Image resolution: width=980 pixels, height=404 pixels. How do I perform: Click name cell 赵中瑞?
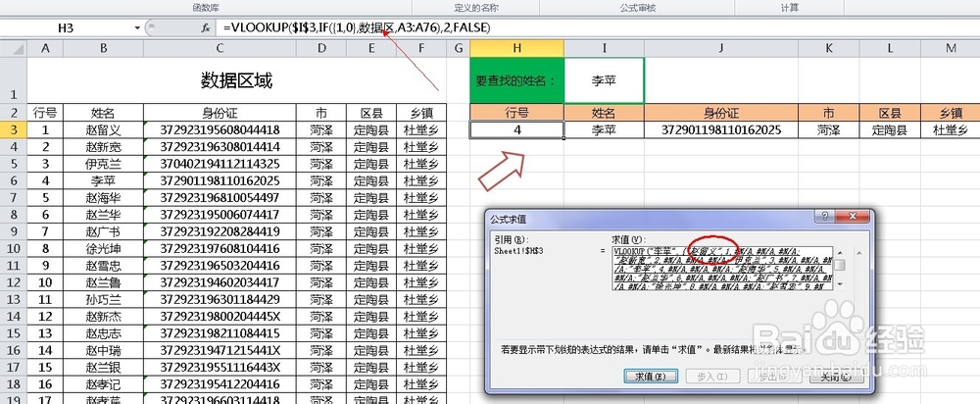(x=103, y=350)
